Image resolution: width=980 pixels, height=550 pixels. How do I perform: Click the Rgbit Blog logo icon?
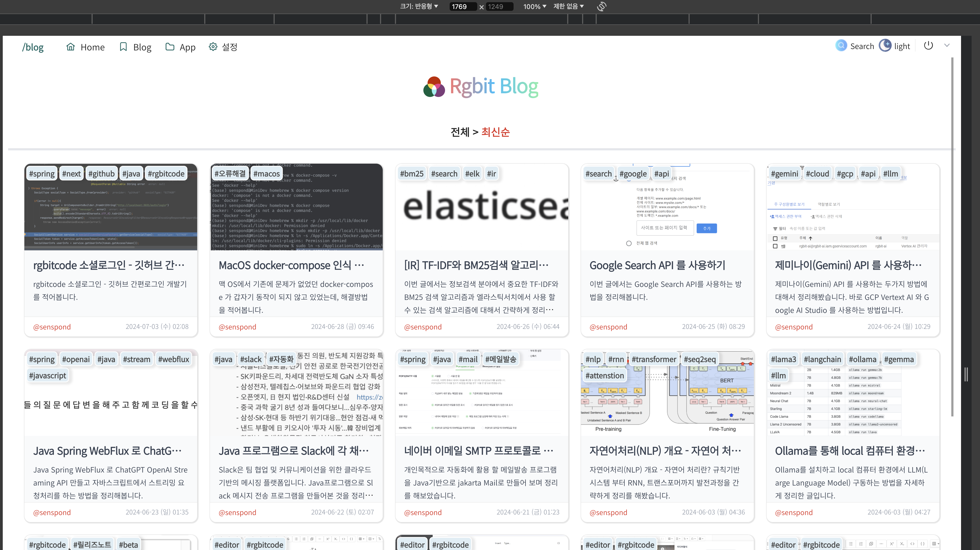tap(434, 87)
